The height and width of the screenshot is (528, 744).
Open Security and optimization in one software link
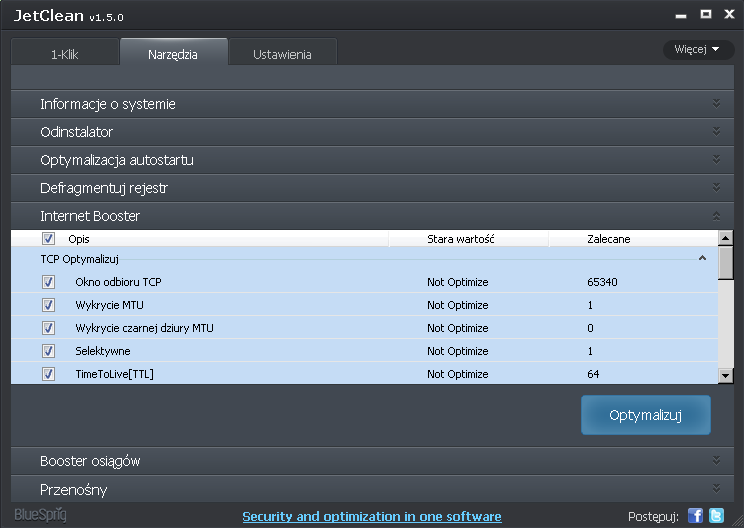pos(372,517)
